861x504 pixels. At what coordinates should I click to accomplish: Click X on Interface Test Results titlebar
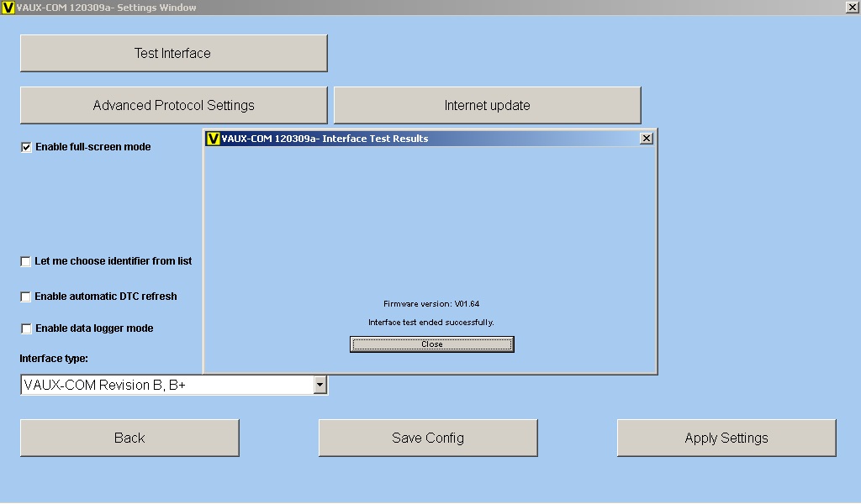click(647, 139)
